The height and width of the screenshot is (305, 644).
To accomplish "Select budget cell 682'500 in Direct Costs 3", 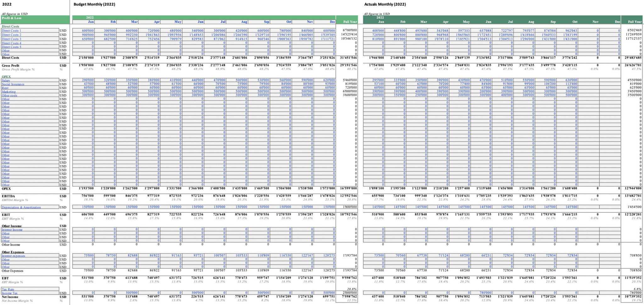I will 105,39.
